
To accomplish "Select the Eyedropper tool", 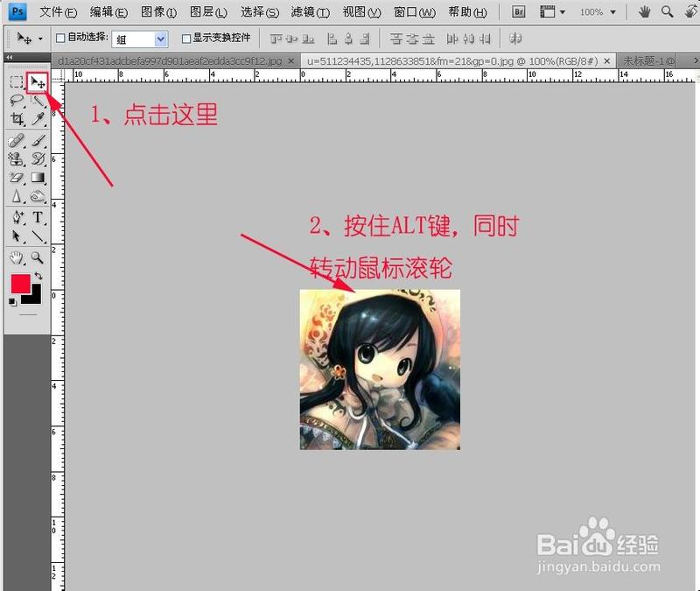I will point(38,118).
